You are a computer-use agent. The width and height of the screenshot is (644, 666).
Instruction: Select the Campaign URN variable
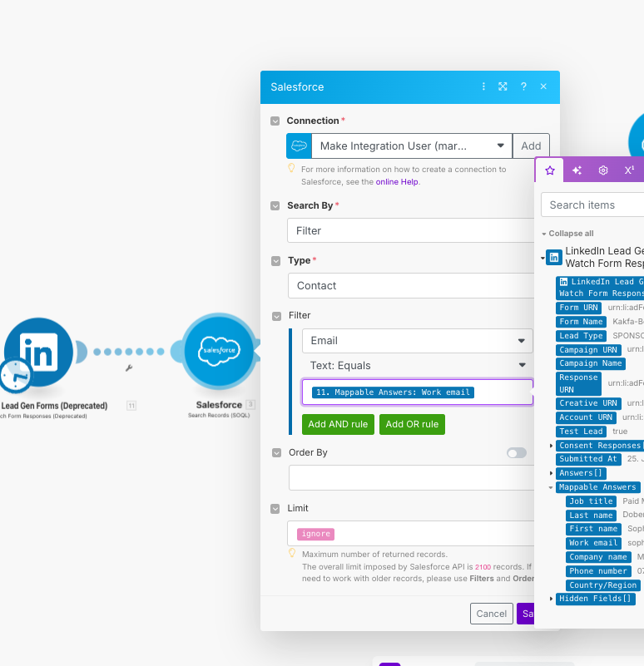pyautogui.click(x=588, y=350)
